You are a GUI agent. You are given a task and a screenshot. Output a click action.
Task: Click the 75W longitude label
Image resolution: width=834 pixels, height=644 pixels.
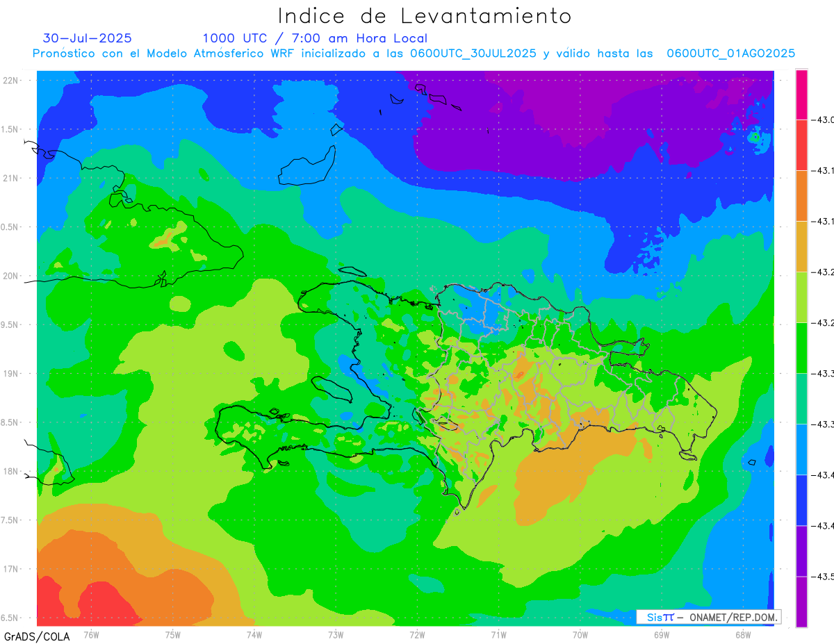(x=173, y=634)
